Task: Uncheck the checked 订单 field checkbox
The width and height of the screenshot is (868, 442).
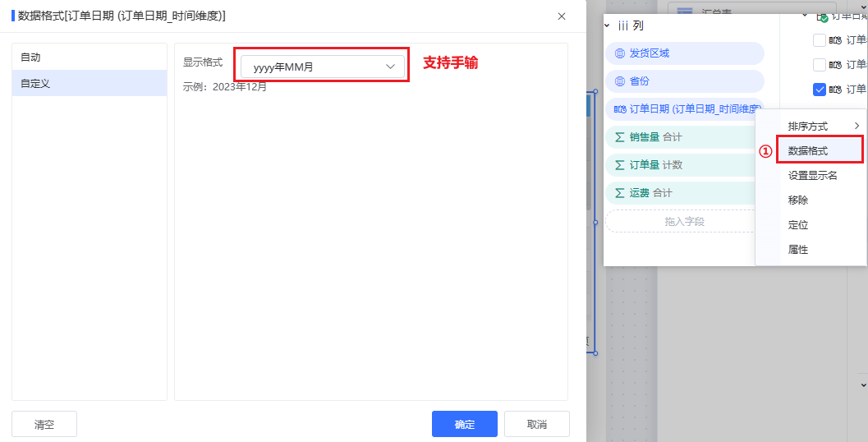Action: coord(820,90)
